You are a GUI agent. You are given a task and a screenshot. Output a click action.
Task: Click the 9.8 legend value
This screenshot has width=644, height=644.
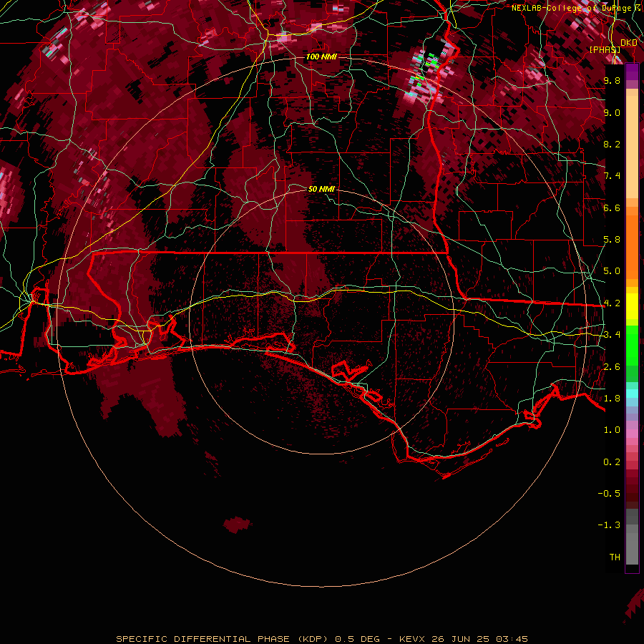pyautogui.click(x=612, y=80)
